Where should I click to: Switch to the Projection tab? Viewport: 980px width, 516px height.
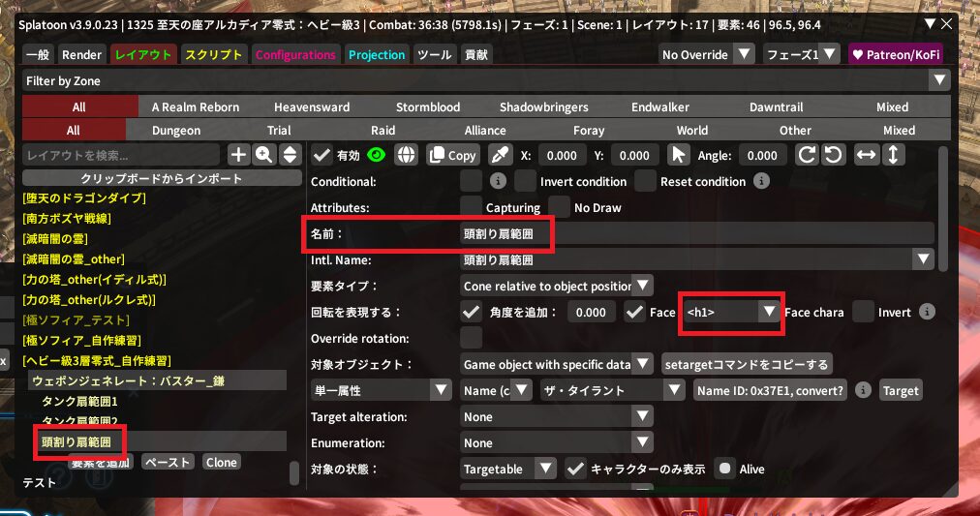(377, 55)
